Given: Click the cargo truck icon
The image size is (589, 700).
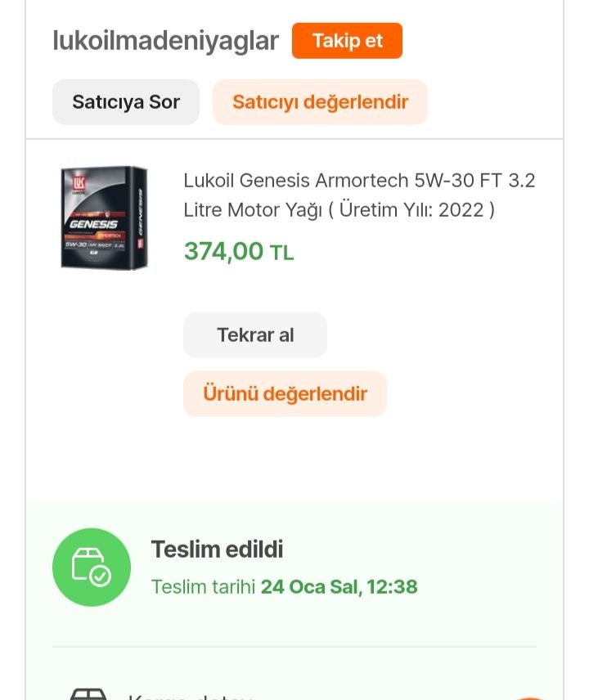Looking at the screenshot, I should pos(88,694).
